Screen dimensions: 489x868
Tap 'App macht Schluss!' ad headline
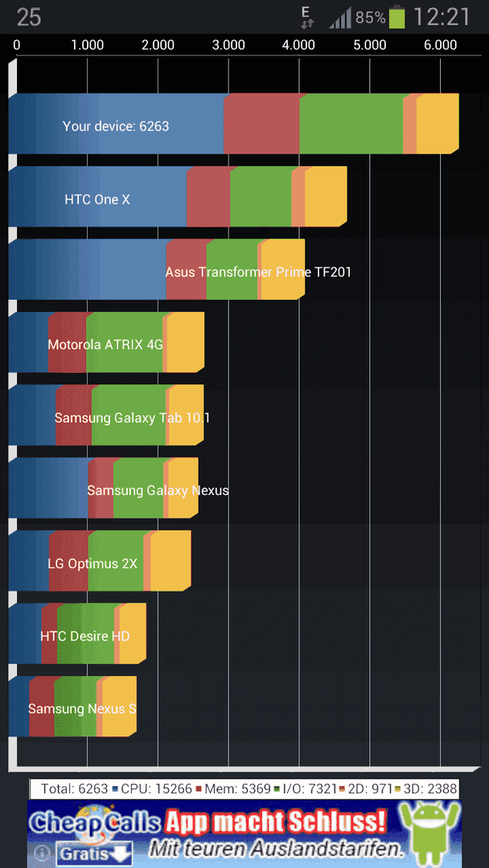click(x=275, y=821)
